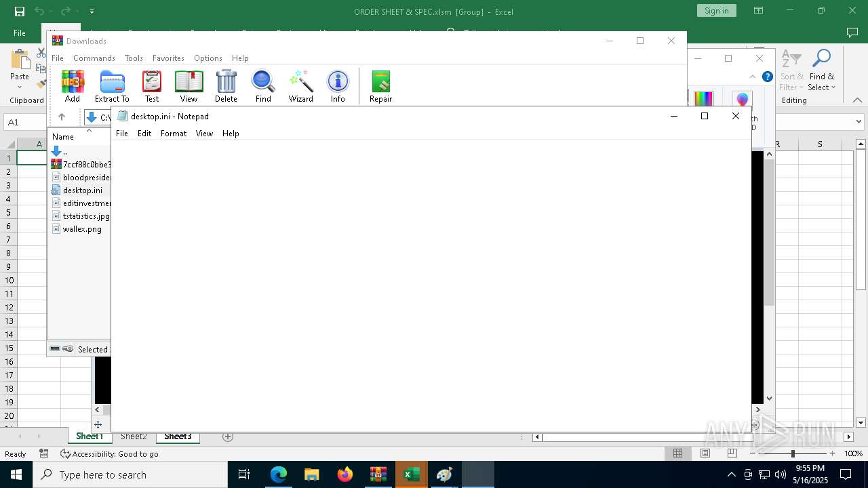
Task: Open the Excel File tab
Action: click(20, 33)
